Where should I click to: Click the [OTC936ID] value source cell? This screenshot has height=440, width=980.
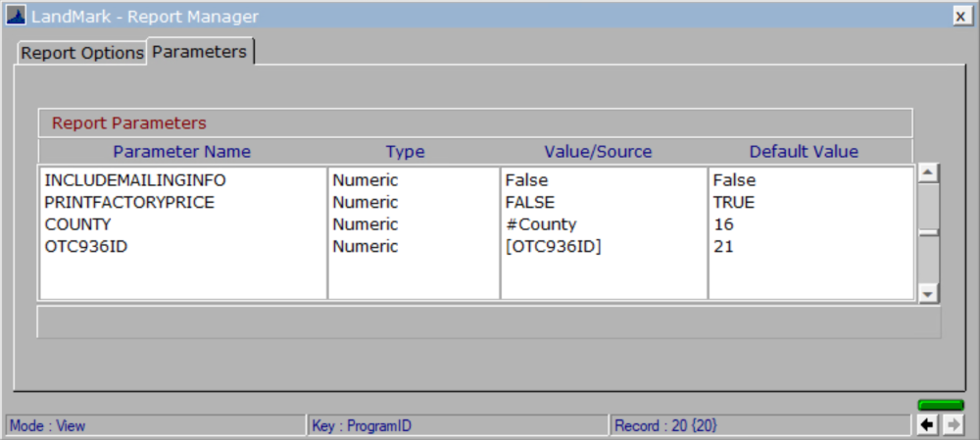coord(553,247)
